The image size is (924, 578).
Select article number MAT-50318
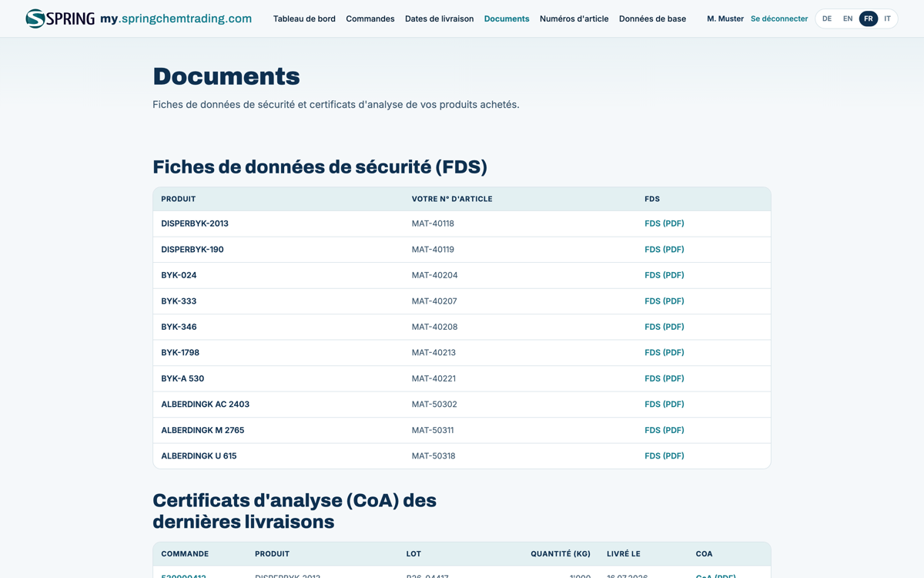(x=434, y=455)
